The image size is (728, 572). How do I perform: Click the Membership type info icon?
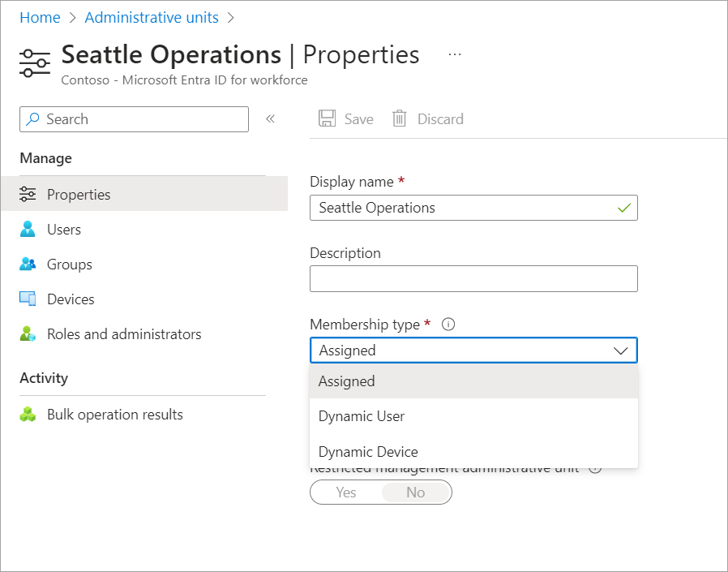(448, 325)
